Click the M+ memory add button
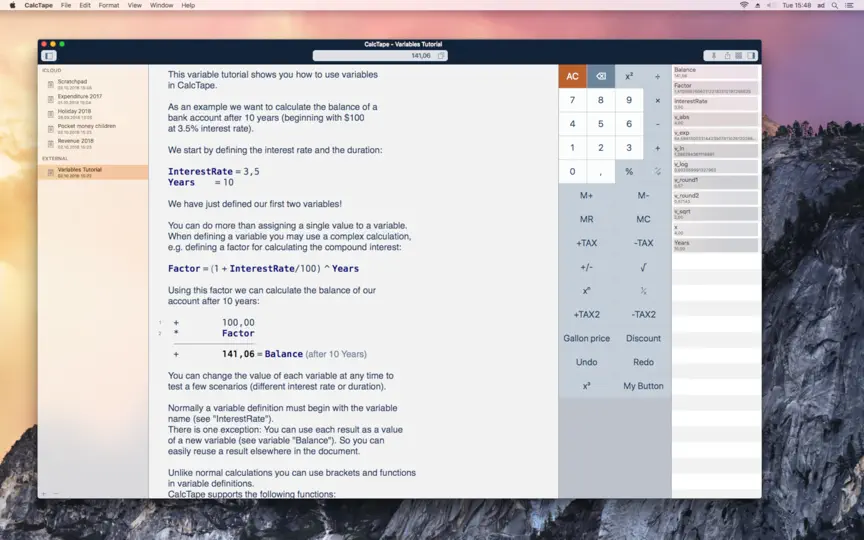Image resolution: width=864 pixels, height=540 pixels. click(586, 195)
